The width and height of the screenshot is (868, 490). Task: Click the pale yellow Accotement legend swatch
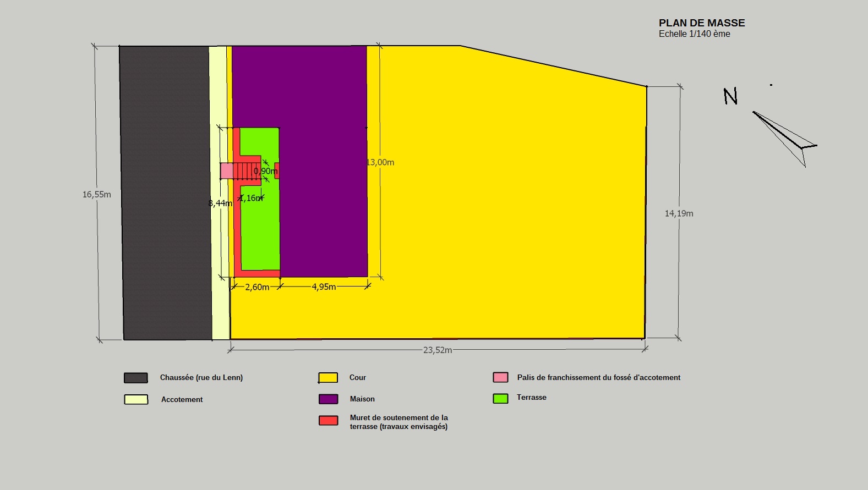(x=136, y=400)
